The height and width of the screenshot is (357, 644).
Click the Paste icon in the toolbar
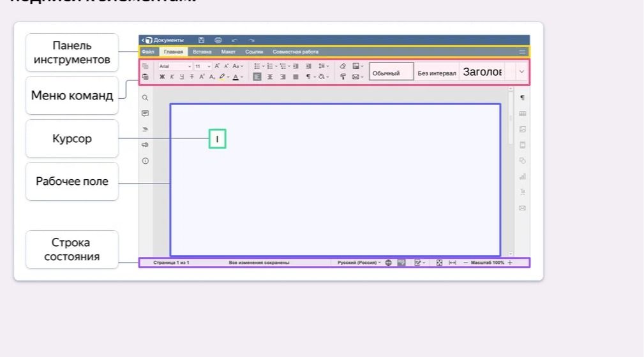pos(145,76)
